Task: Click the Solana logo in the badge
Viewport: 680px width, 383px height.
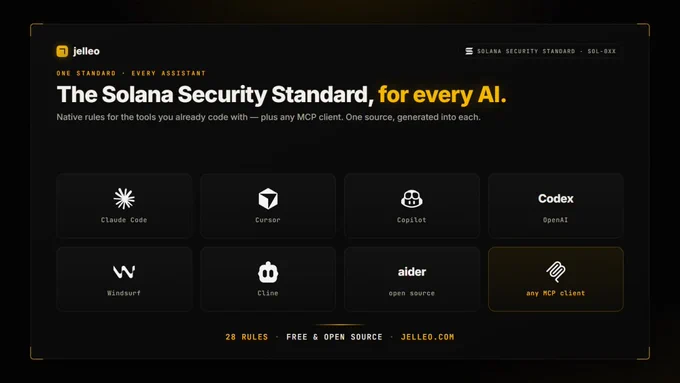Action: click(x=469, y=51)
